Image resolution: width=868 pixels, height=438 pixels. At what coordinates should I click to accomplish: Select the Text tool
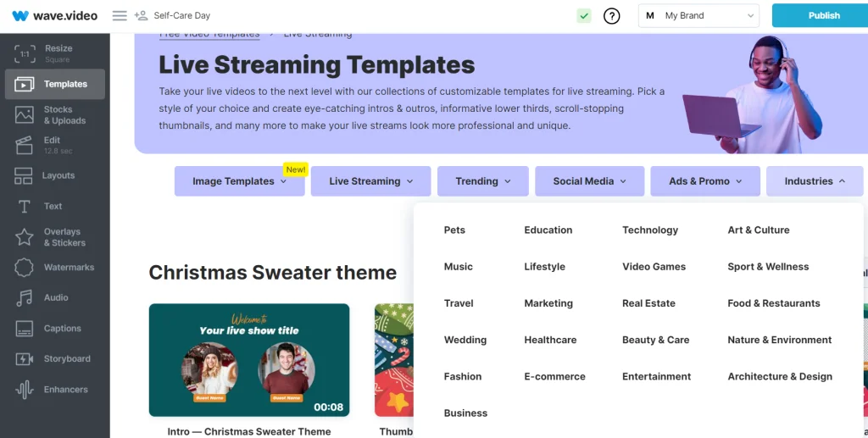coord(55,207)
